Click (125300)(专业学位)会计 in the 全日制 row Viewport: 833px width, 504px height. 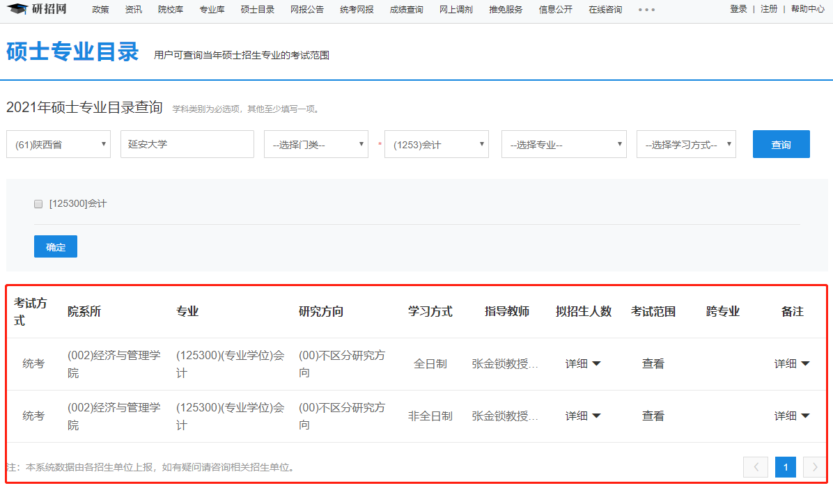pos(230,364)
